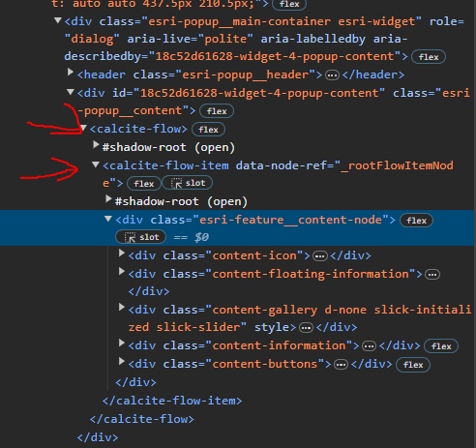Reveal slot for esri-feature__content-node
Image resolution: width=476 pixels, height=448 pixels.
pos(141,237)
